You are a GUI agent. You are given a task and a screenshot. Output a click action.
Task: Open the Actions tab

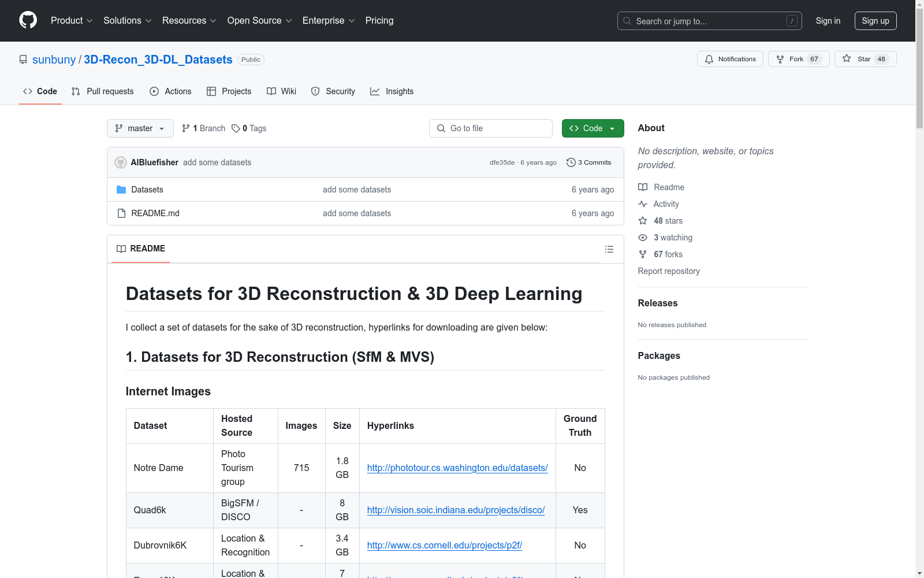pos(170,91)
